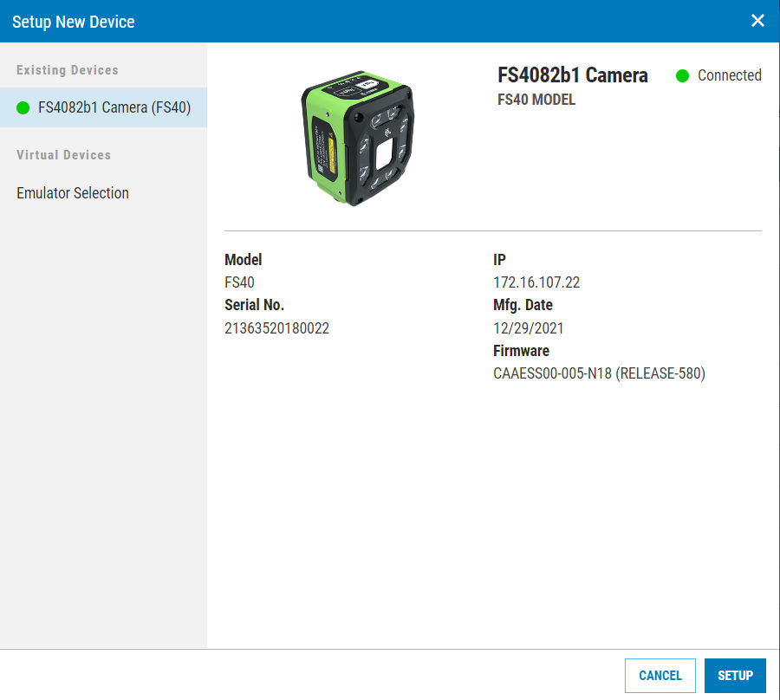Click the FS40 MODEL subtitle

[x=536, y=100]
